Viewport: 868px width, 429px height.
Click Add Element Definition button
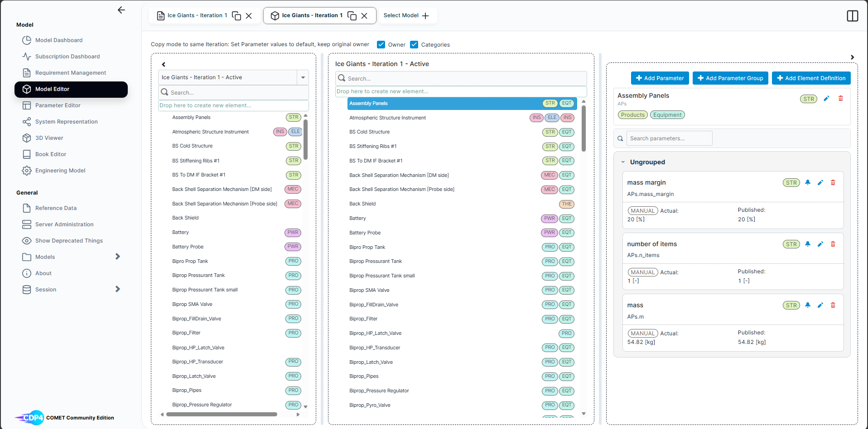pyautogui.click(x=811, y=78)
